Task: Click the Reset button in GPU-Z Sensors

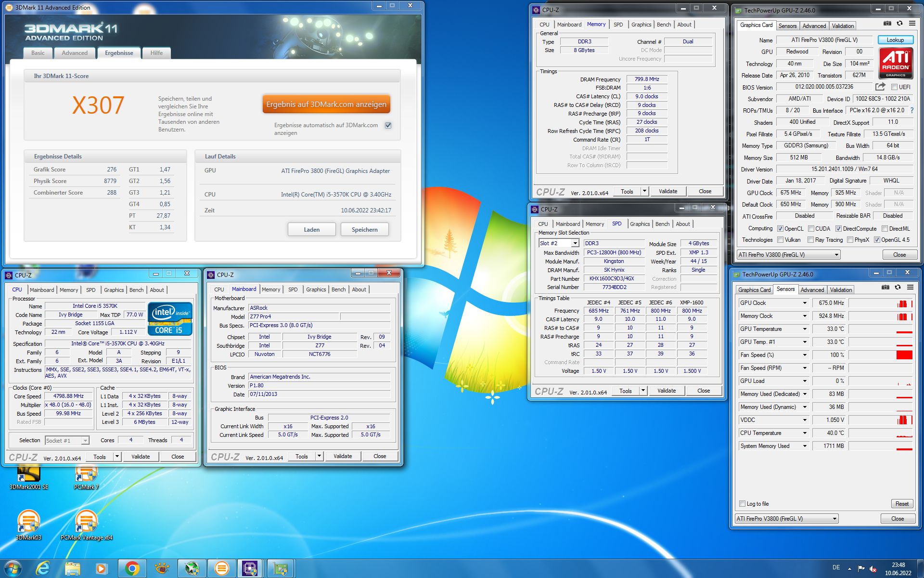Action: [x=902, y=504]
